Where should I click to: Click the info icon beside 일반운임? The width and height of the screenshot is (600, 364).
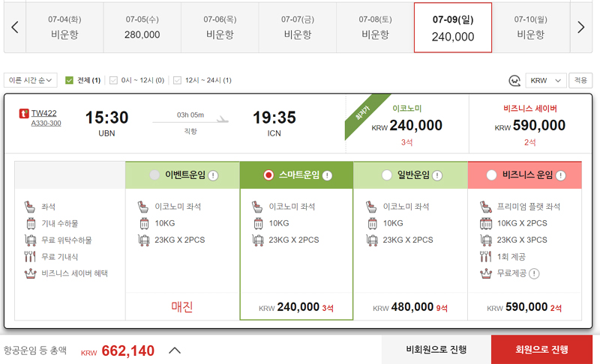pos(437,176)
